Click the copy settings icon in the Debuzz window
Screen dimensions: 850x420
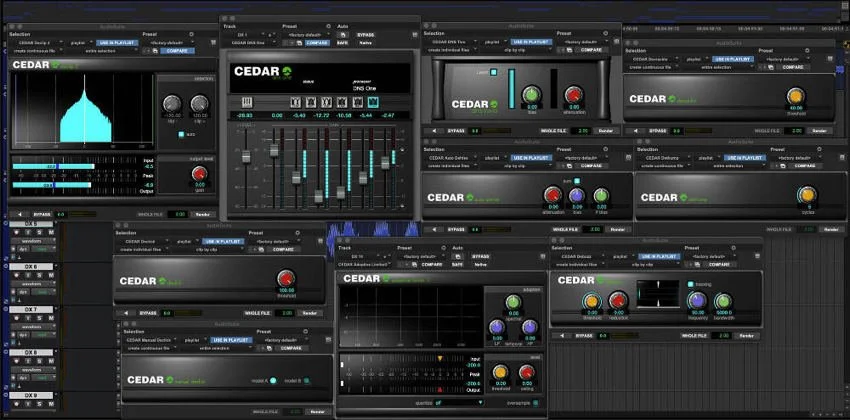pyautogui.click(x=697, y=264)
